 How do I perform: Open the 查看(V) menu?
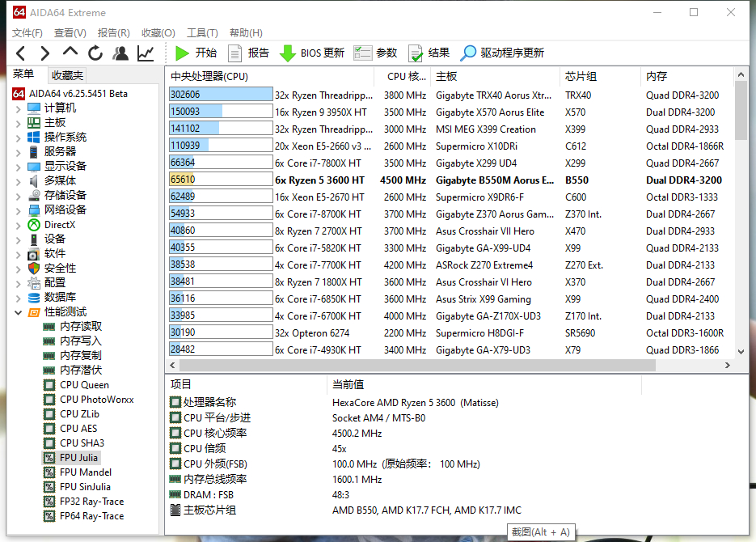[x=70, y=33]
